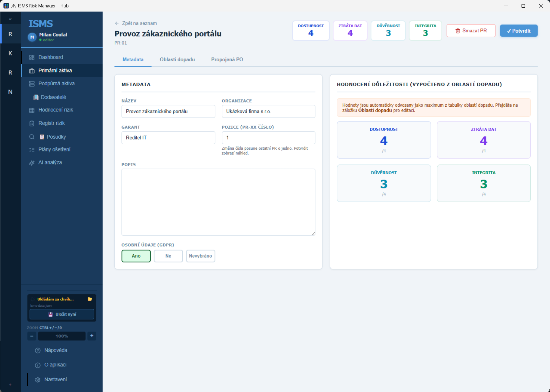This screenshot has width=550, height=392.
Task: Add a new workspace with plus icon
Action: point(10,385)
